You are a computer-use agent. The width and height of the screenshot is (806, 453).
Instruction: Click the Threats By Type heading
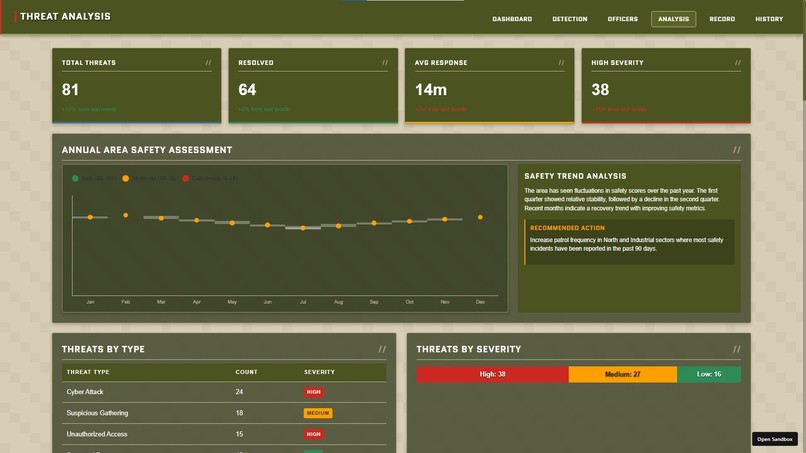(x=103, y=349)
